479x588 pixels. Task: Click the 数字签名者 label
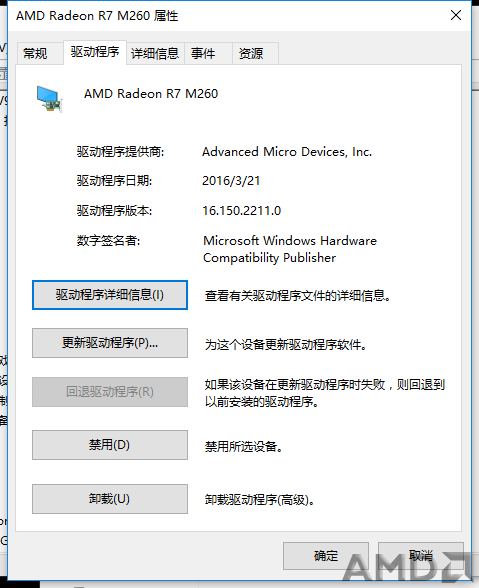pyautogui.click(x=108, y=241)
